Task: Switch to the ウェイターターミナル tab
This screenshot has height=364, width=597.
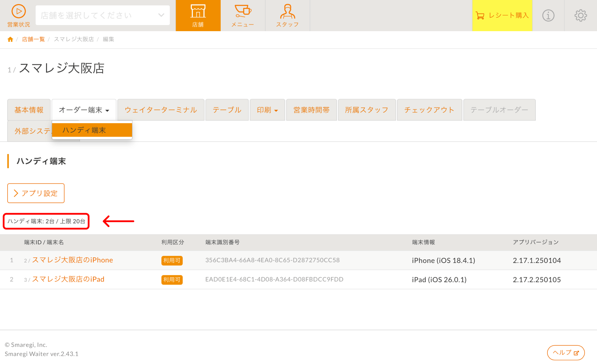Action: point(161,110)
